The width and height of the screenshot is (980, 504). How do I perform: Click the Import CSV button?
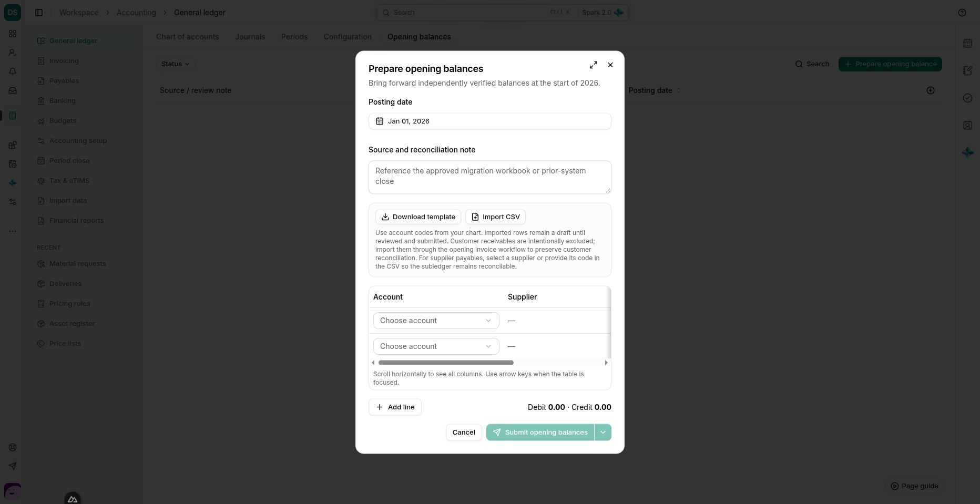click(x=495, y=217)
